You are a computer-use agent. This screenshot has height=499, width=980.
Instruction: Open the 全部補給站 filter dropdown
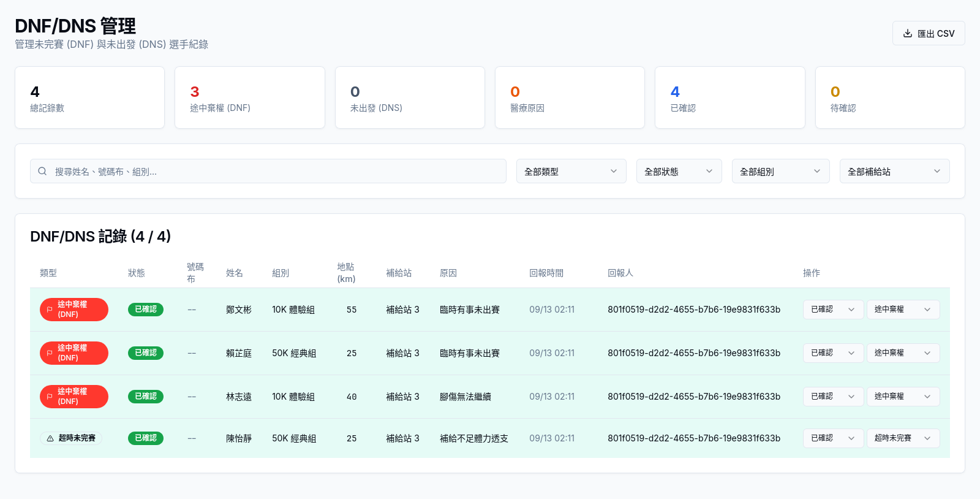895,171
